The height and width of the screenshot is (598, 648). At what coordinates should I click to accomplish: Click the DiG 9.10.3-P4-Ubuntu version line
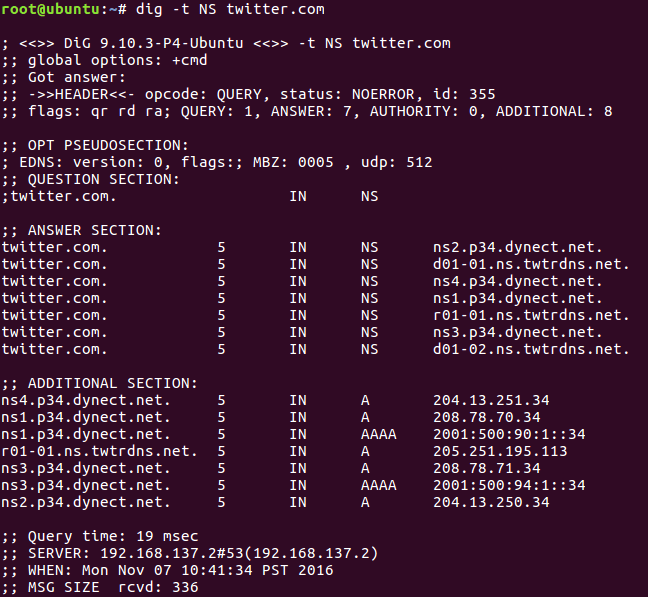click(x=226, y=43)
